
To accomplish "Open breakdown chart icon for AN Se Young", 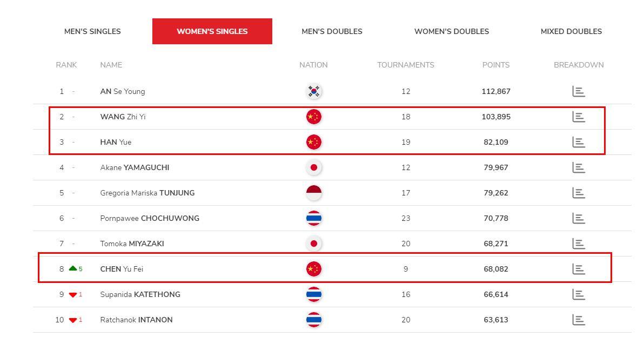I will (x=578, y=92).
